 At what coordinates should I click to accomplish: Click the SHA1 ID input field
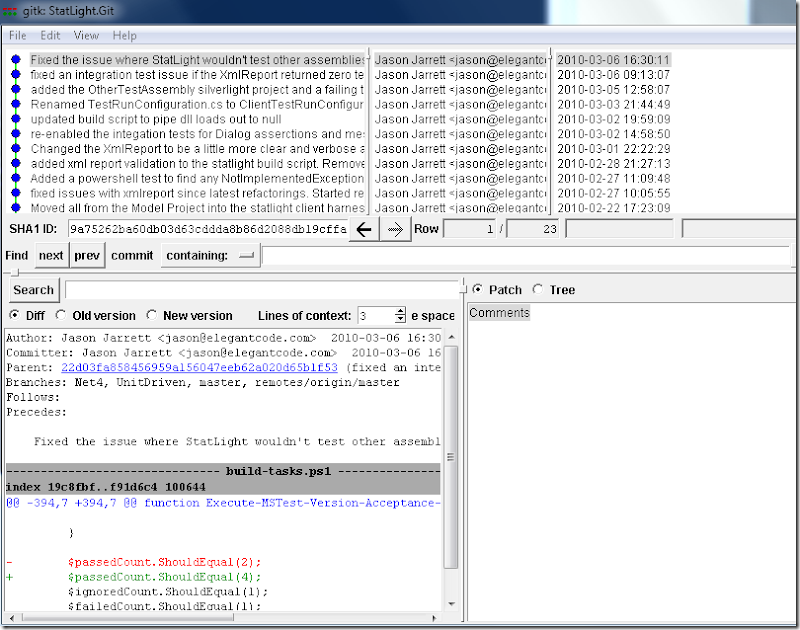click(208, 229)
